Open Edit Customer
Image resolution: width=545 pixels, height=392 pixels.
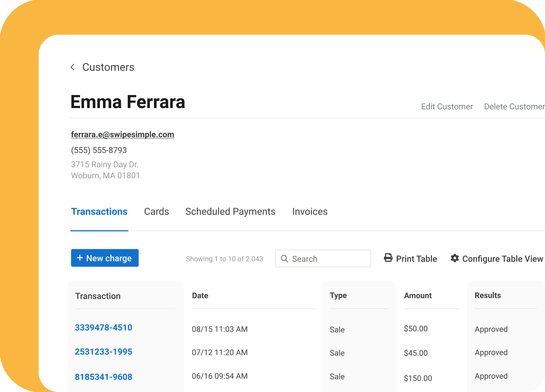(x=447, y=106)
